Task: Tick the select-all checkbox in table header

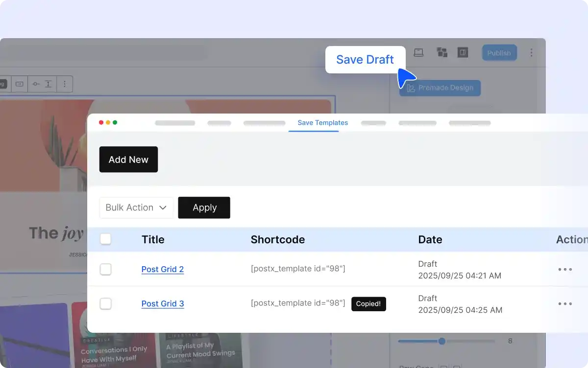Action: click(x=105, y=239)
